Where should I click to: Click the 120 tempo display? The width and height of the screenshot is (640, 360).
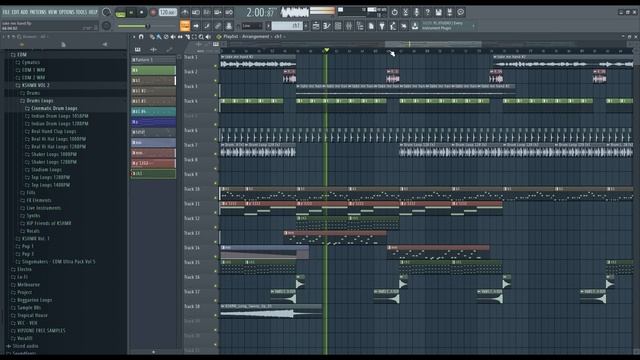click(x=167, y=13)
